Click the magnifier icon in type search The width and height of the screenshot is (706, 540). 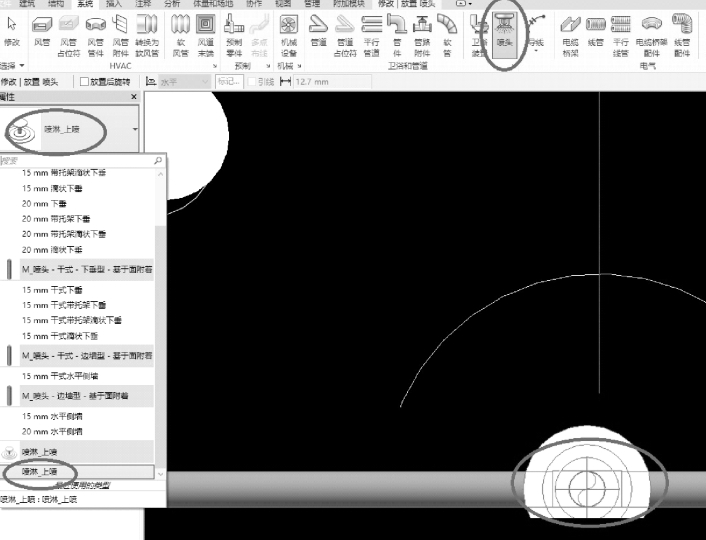tap(158, 160)
